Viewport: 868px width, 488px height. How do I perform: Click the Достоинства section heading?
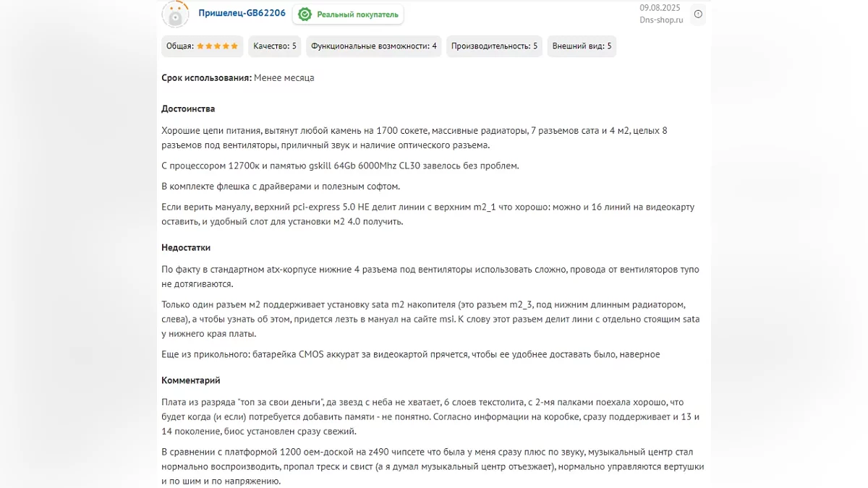click(188, 109)
